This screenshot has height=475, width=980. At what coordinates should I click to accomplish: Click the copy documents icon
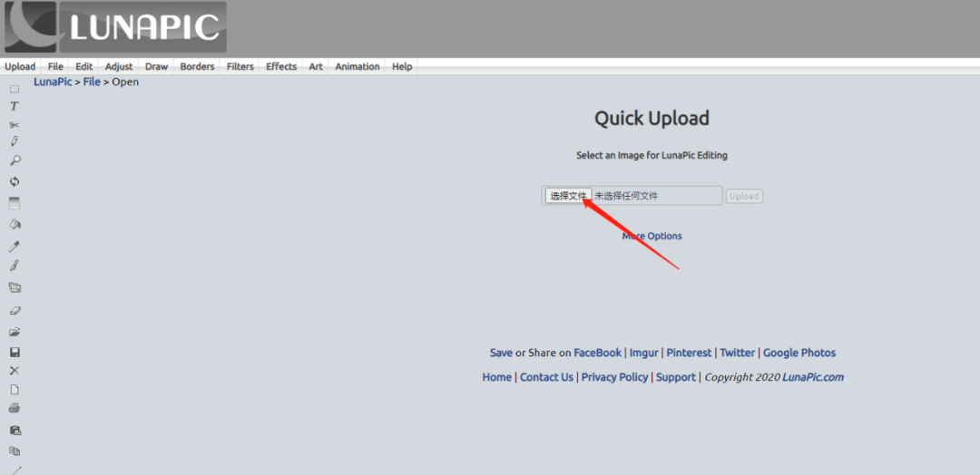[x=15, y=451]
